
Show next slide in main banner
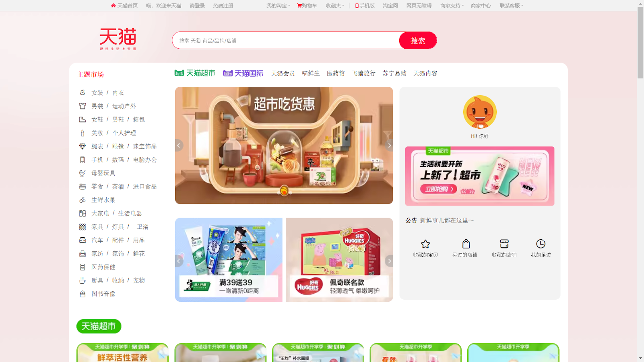pos(389,146)
